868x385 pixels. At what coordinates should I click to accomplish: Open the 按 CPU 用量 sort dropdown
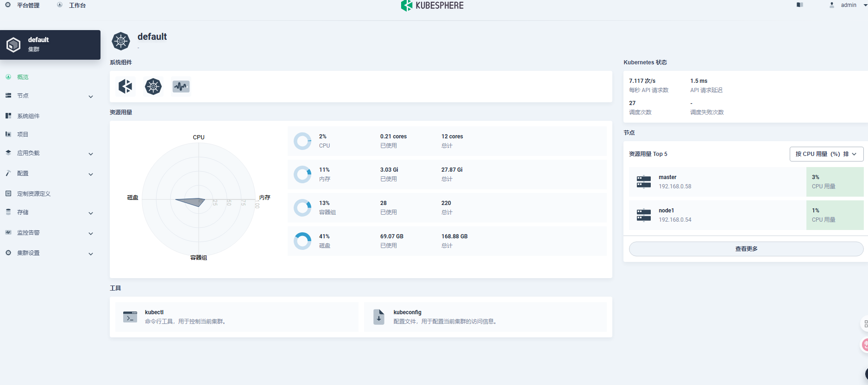[826, 154]
